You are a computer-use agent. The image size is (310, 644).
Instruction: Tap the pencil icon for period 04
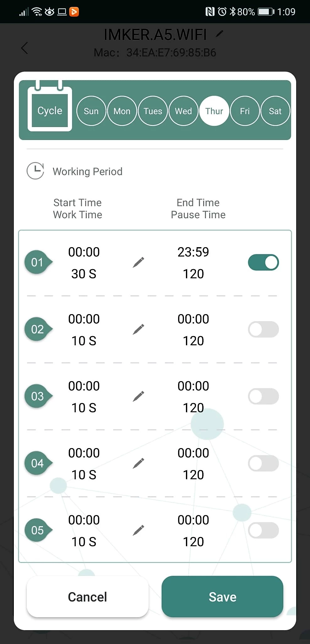pos(138,463)
